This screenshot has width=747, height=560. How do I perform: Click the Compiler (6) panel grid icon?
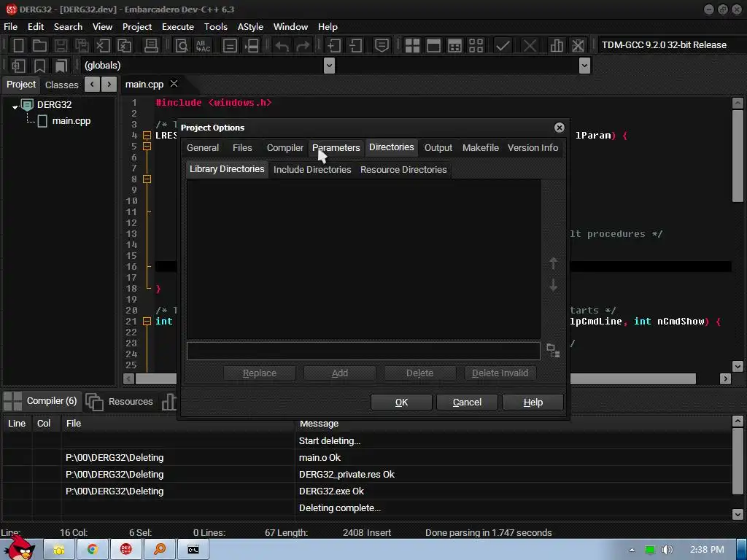(13, 401)
